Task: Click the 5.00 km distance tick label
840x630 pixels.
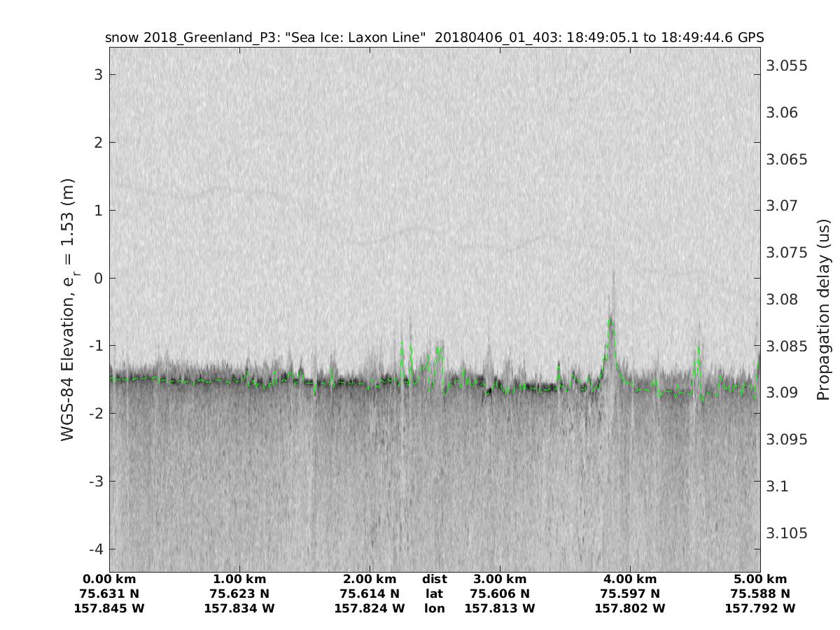Action: click(760, 579)
